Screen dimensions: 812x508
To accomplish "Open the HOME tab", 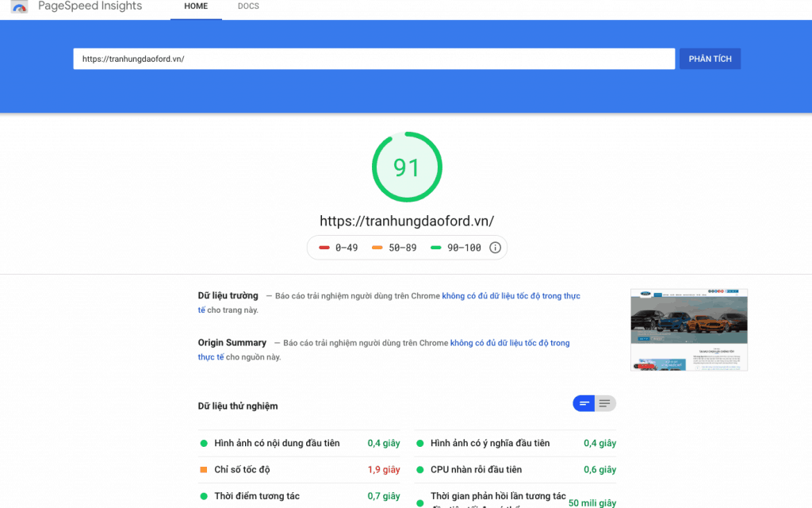I will click(196, 7).
